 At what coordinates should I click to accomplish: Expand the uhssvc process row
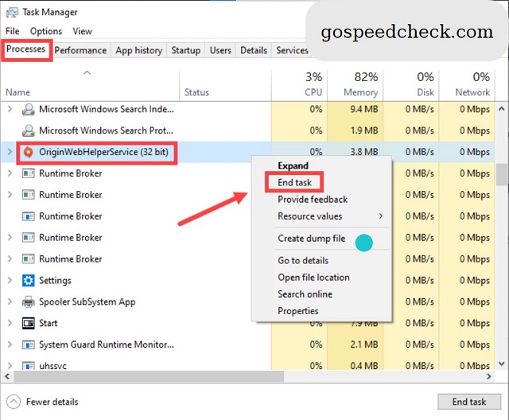coord(10,366)
